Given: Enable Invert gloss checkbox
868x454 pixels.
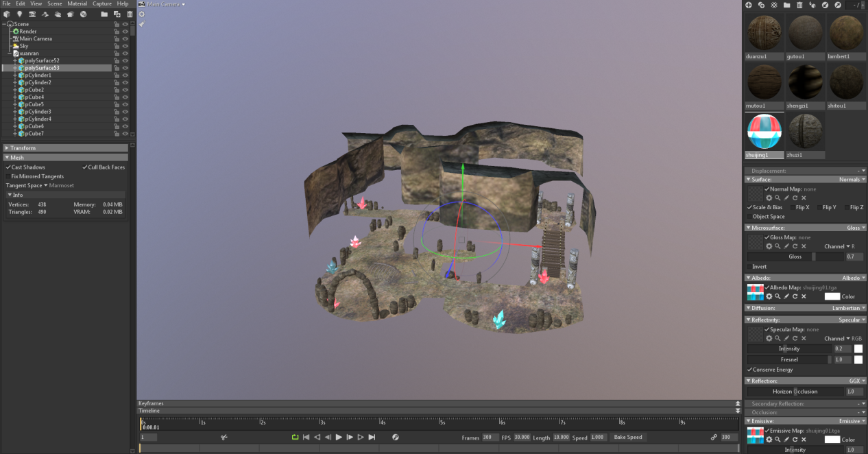Looking at the screenshot, I should tap(749, 267).
